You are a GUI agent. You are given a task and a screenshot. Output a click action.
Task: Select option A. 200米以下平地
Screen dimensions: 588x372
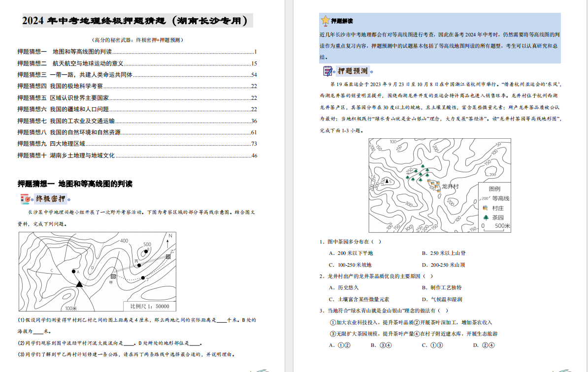(351, 253)
